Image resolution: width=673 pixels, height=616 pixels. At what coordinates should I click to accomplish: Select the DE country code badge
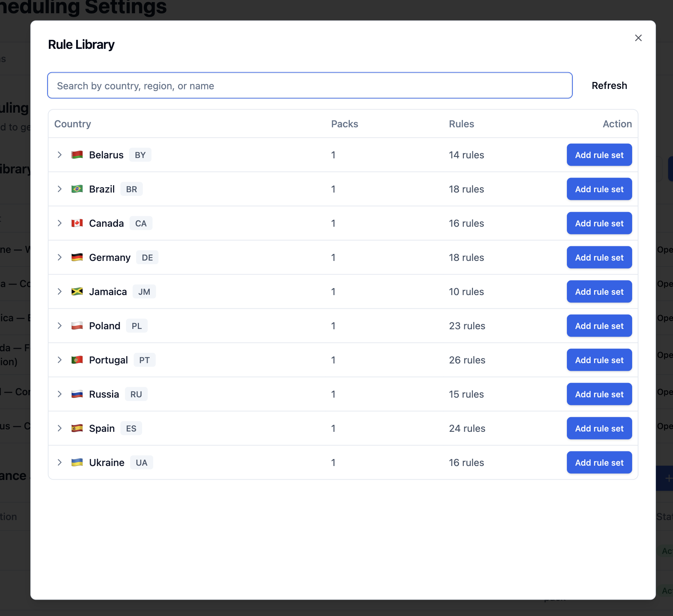click(x=147, y=257)
